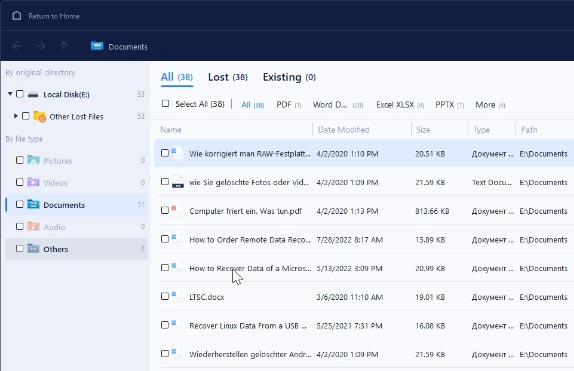Click date 5/25/2021 7:31 PM
Screen dimensions: 574x371
[x=349, y=326]
